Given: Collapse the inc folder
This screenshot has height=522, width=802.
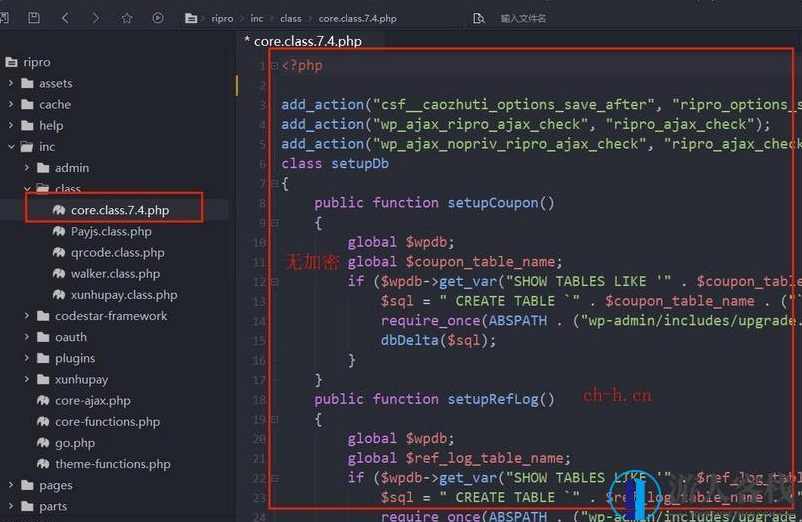Looking at the screenshot, I should (11, 147).
